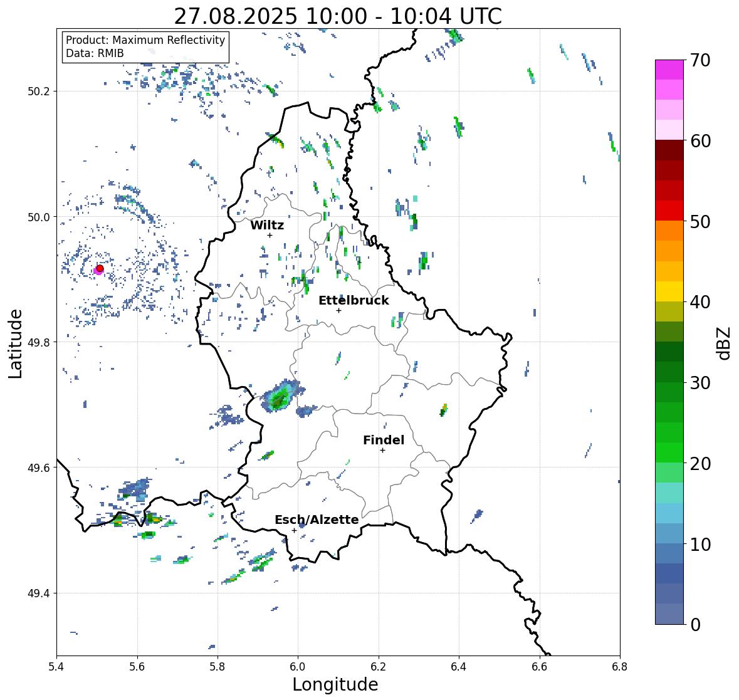Screen dimensions: 739x700
Task: Click the longitude tick label 5.4
Action: [x=56, y=667]
